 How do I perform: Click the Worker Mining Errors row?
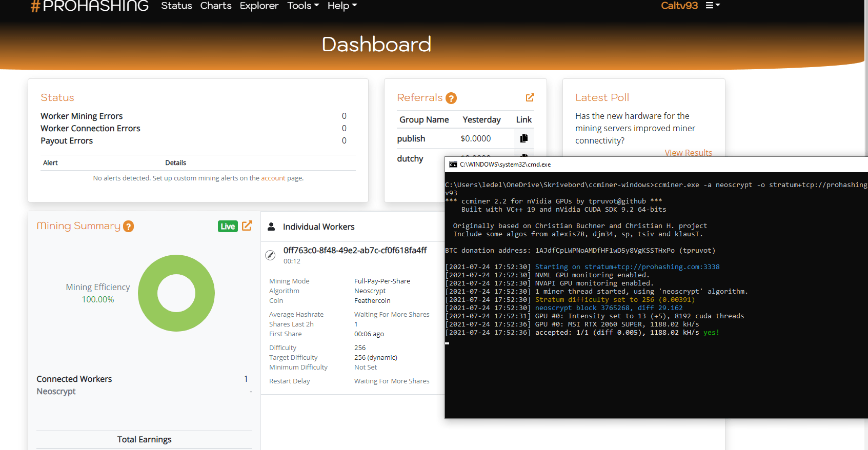(x=194, y=116)
